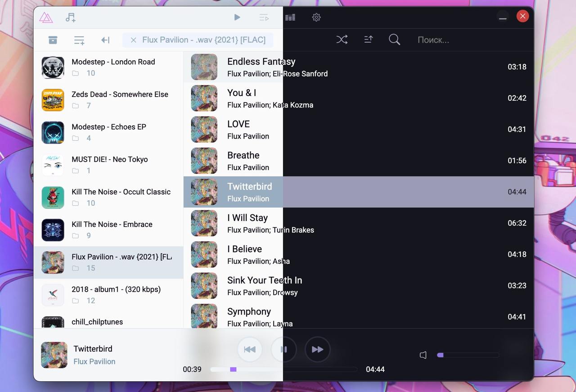Open Kill The Noise - Embrace album

coord(108,230)
